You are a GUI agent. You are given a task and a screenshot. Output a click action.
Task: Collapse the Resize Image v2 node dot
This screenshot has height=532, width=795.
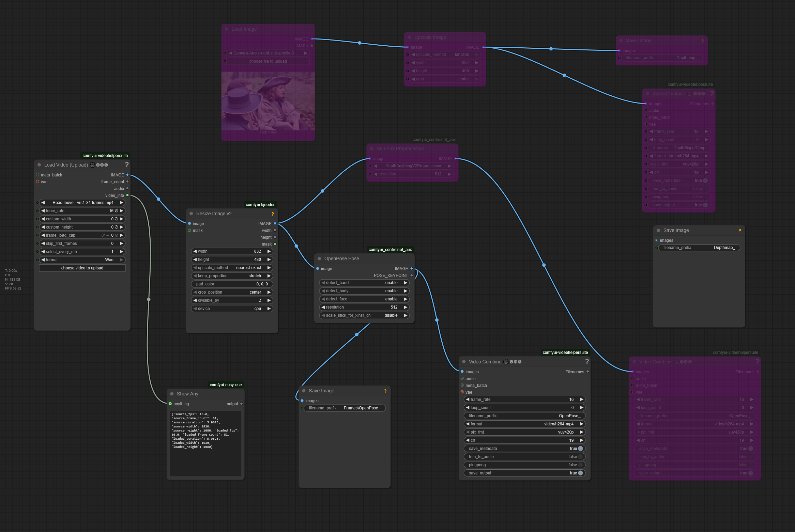coord(191,214)
